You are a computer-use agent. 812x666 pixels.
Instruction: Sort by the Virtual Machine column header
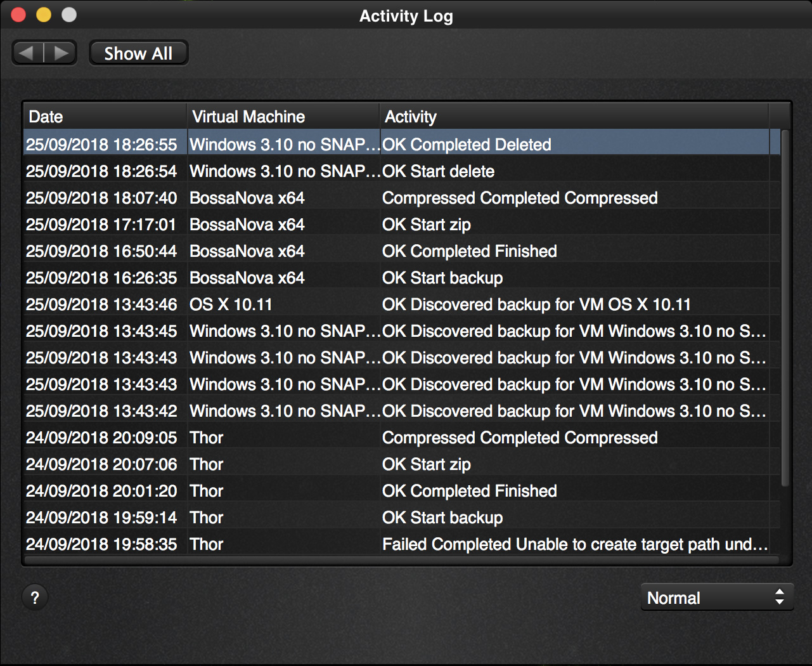click(x=283, y=117)
